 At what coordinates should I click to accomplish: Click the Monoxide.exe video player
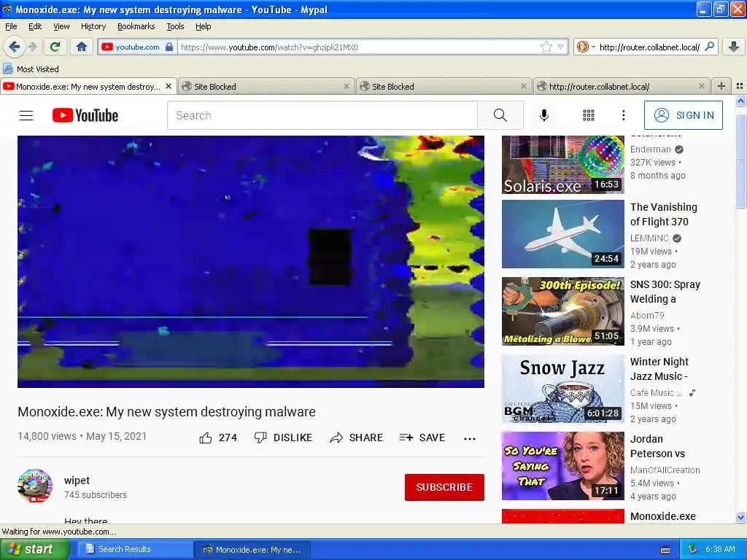(251, 262)
